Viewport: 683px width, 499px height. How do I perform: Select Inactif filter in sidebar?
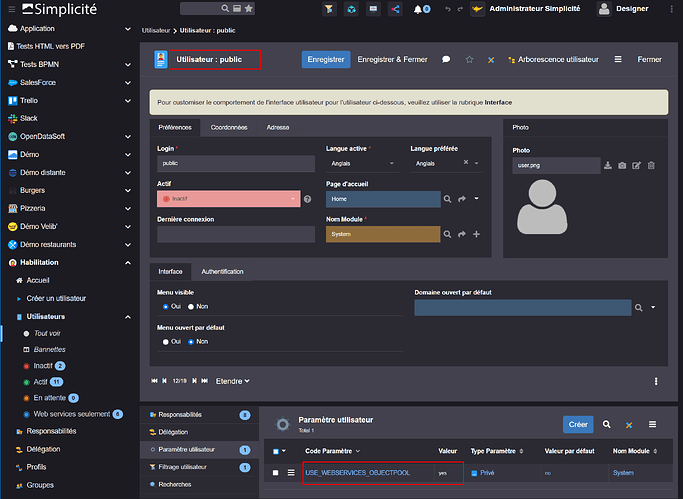coord(43,366)
